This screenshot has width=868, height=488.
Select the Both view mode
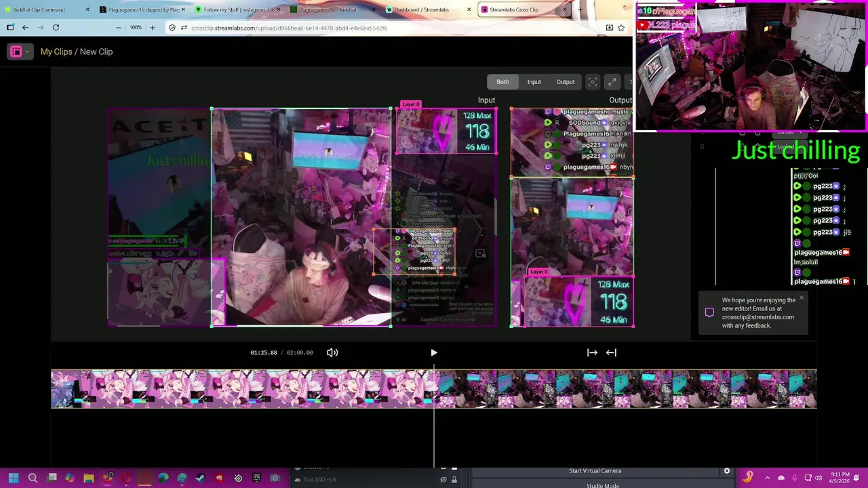502,82
